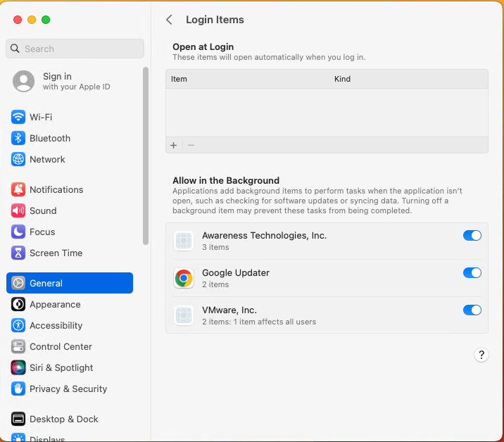This screenshot has height=442, width=504.
Task: Select Bluetooth in the sidebar
Action: [x=70, y=138]
